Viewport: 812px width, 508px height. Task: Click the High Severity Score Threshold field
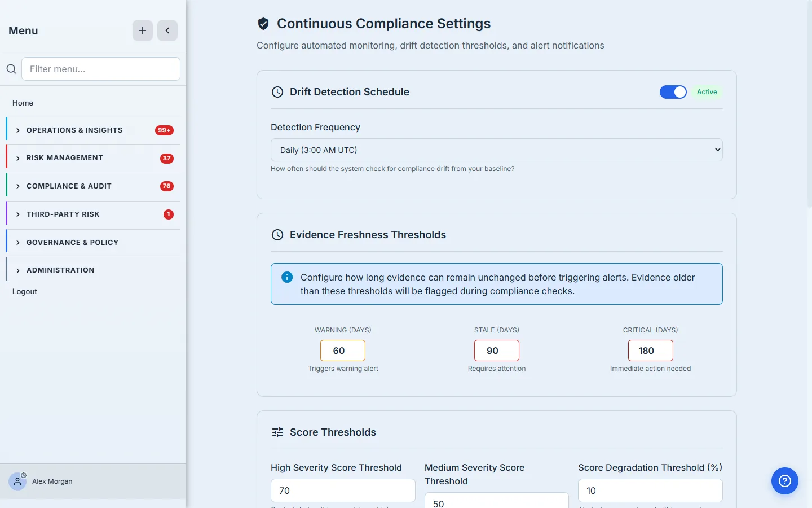pos(343,491)
